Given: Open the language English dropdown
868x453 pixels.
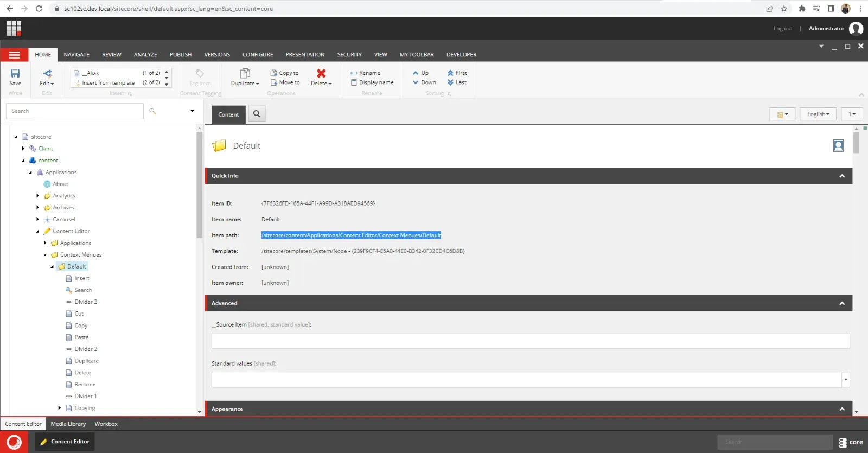Looking at the screenshot, I should click(x=818, y=114).
